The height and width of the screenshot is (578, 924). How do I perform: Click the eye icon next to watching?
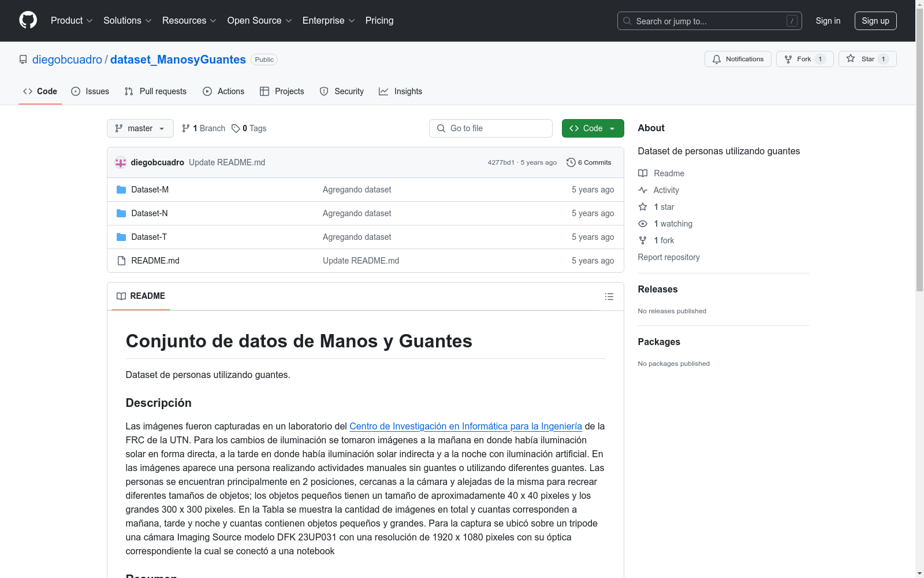click(643, 224)
